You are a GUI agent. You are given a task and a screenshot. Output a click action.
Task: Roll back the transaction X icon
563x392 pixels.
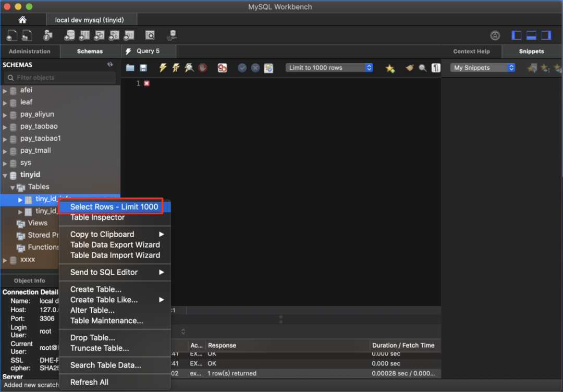(255, 68)
